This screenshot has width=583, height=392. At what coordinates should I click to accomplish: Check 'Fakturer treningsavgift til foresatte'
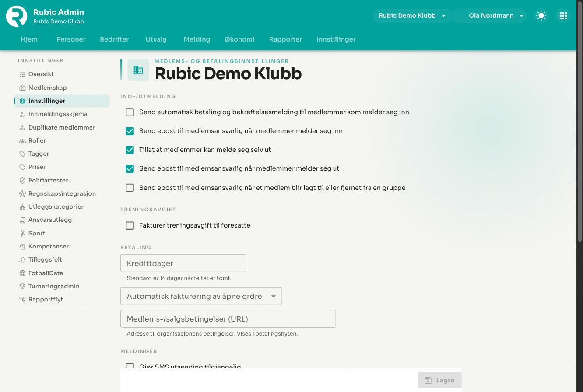tap(130, 226)
